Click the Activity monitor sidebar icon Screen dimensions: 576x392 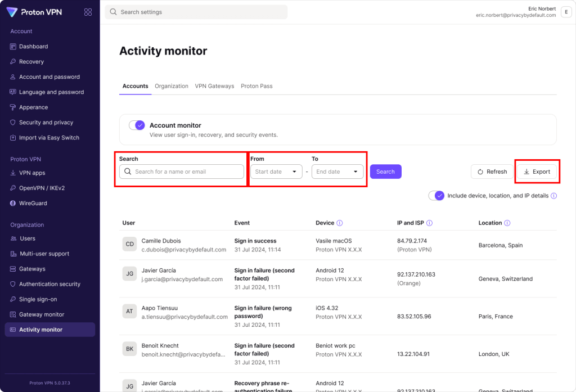coord(13,330)
